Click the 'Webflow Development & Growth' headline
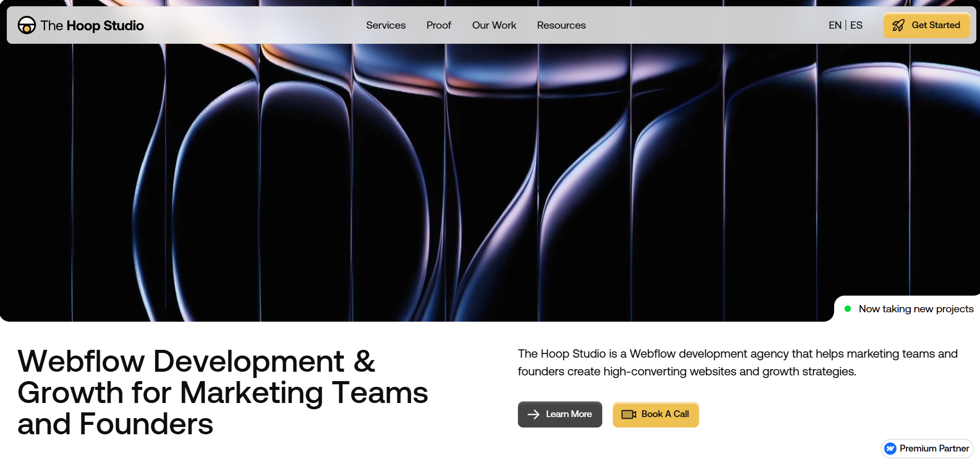 [222, 392]
